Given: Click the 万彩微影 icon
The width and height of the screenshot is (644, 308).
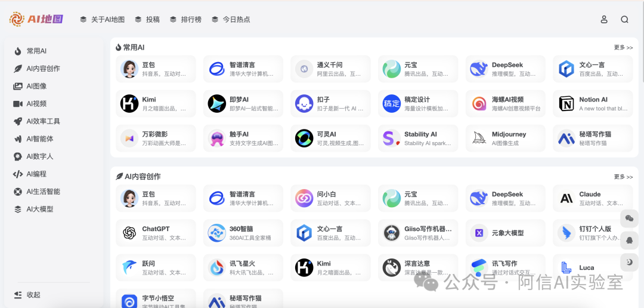Looking at the screenshot, I should (x=129, y=138).
